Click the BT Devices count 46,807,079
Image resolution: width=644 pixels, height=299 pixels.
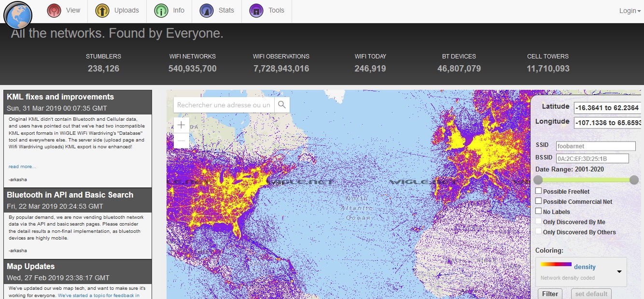point(459,69)
